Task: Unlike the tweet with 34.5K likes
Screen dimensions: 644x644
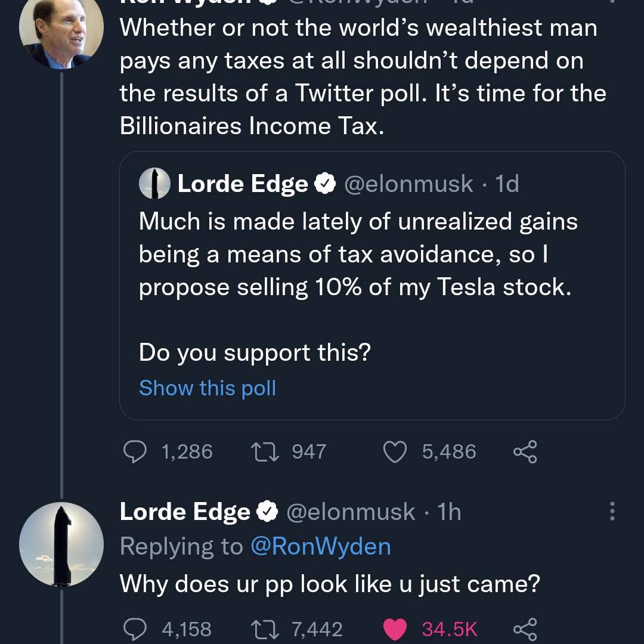Action: pyautogui.click(x=395, y=629)
